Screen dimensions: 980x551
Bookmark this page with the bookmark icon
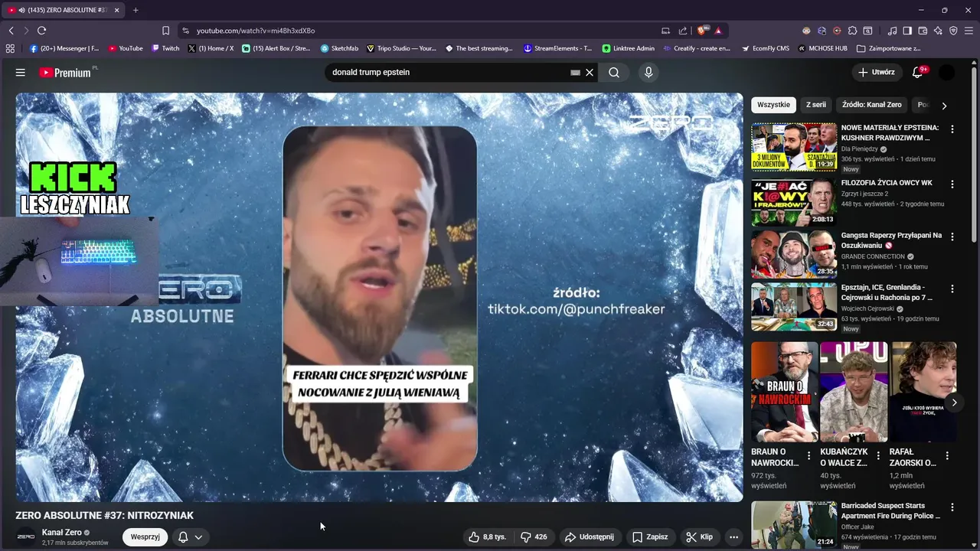point(165,31)
